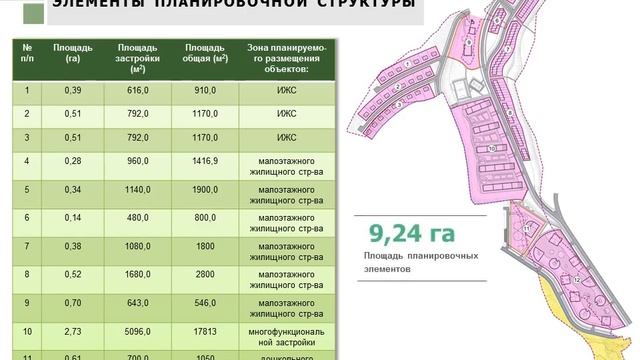Screen dimensions: 640x360
Task: Select building area value 1680,0
Action: tap(138, 274)
